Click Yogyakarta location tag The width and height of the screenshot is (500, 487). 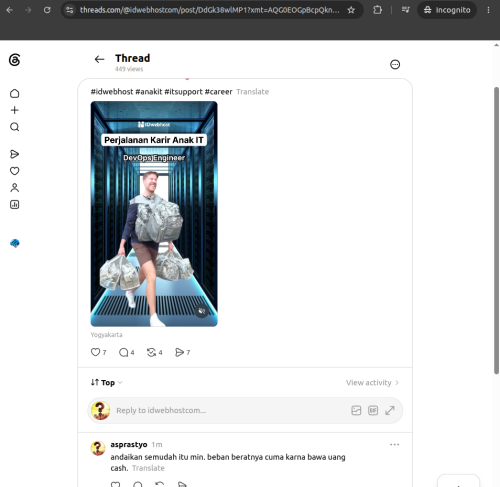click(x=106, y=334)
